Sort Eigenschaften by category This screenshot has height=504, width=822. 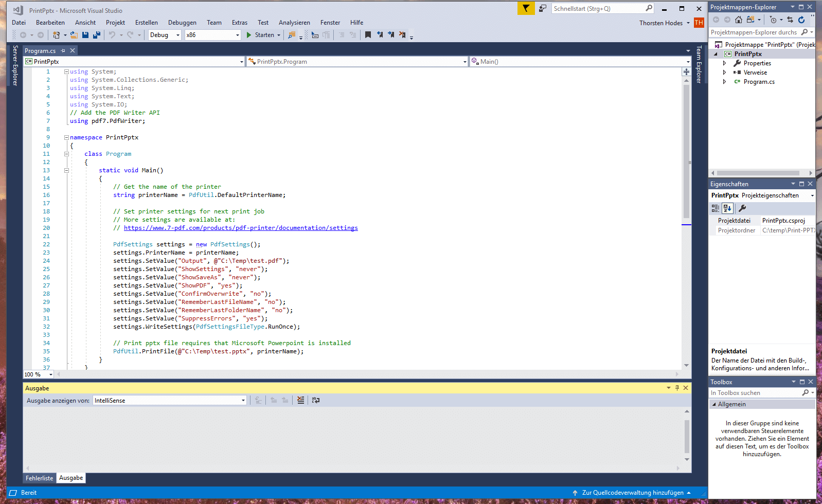[716, 208]
